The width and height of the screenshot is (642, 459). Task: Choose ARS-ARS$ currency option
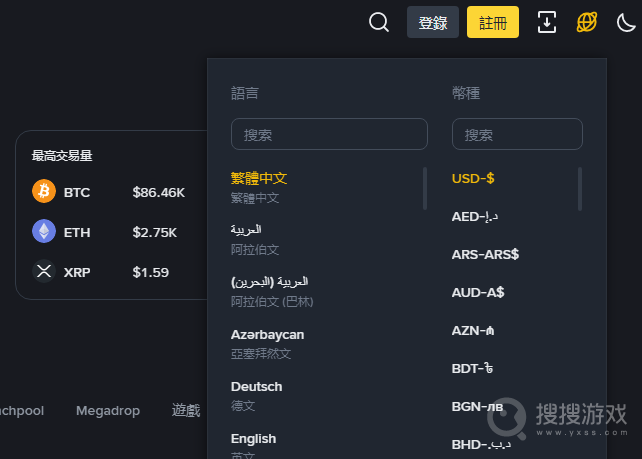point(485,254)
